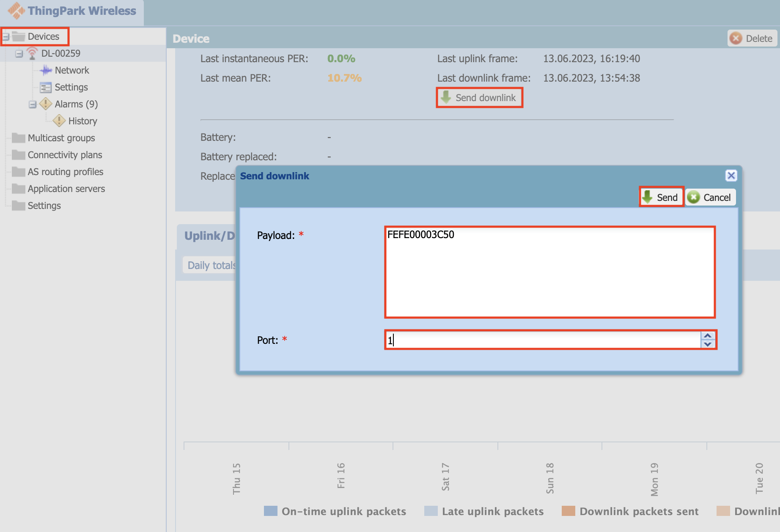Click the 10.7% mean PER value
Image resolution: width=780 pixels, height=532 pixels.
[344, 78]
